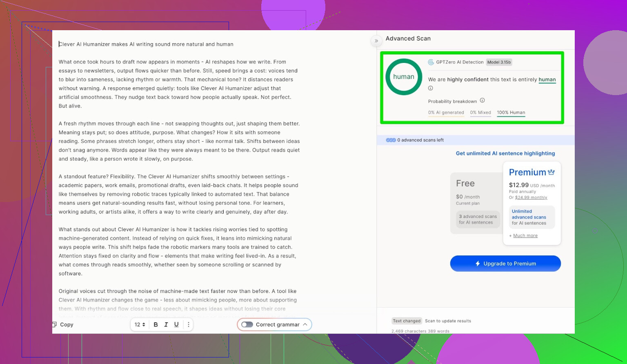Click the green human score ring
This screenshot has width=627, height=364.
point(404,77)
